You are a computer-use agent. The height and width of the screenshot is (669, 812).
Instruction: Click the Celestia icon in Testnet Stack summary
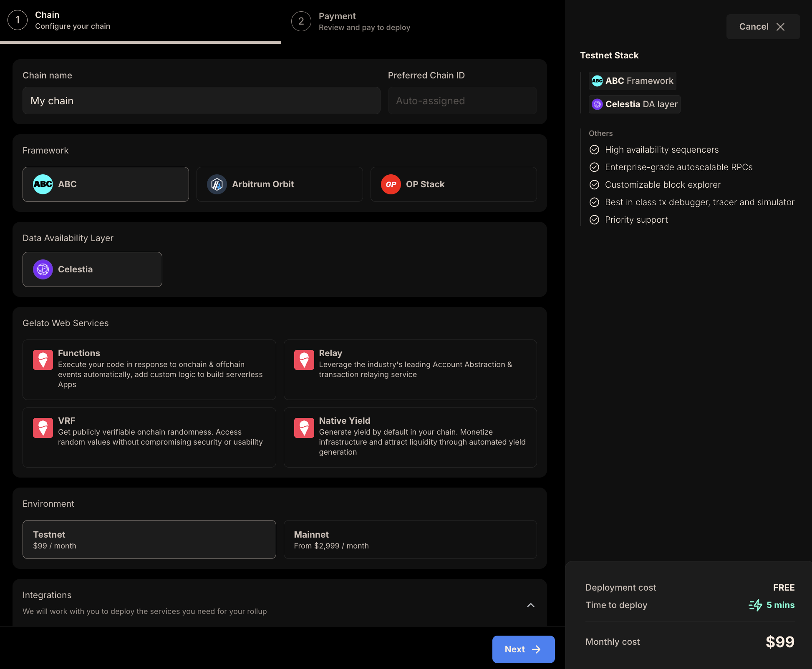pos(598,104)
